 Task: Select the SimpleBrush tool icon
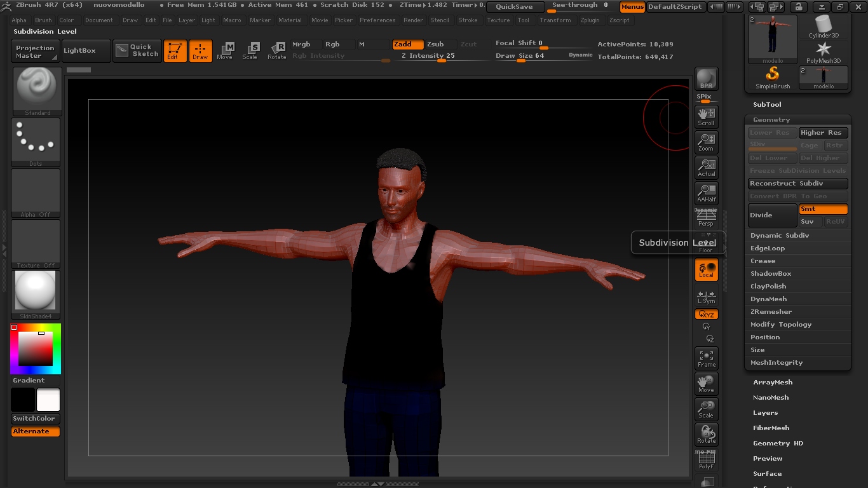773,78
